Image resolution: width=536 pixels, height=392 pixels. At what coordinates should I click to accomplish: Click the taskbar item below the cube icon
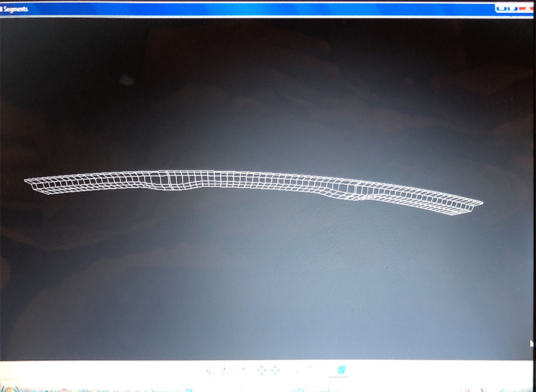(x=341, y=389)
